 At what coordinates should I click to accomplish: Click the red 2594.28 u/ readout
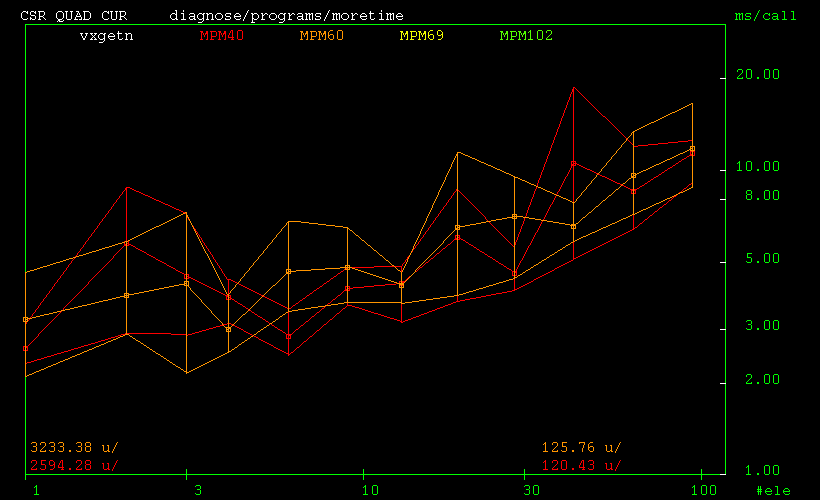[74, 465]
